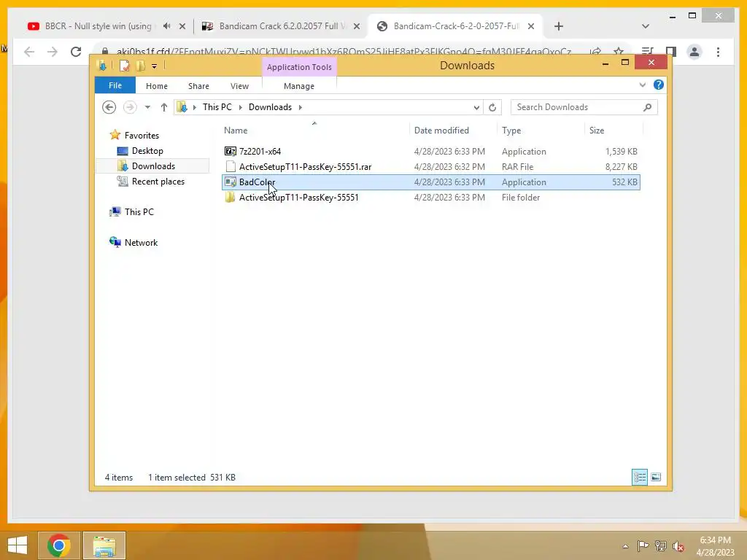Open Chrome three-dot menu
747x560 pixels.
(718, 52)
